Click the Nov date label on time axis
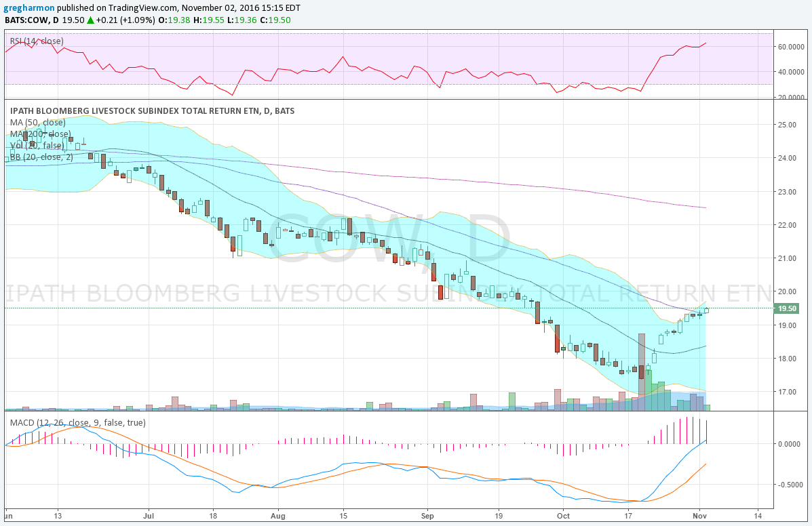This screenshot has height=526, width=812. (699, 516)
